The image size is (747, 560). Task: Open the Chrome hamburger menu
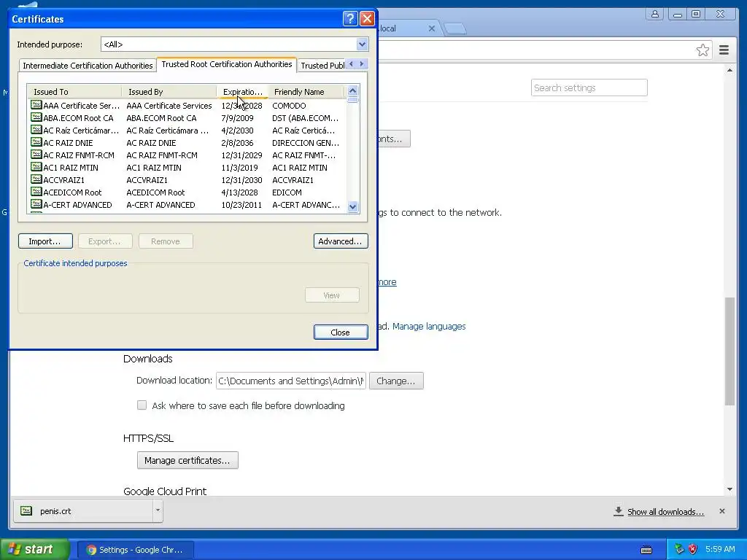[724, 50]
